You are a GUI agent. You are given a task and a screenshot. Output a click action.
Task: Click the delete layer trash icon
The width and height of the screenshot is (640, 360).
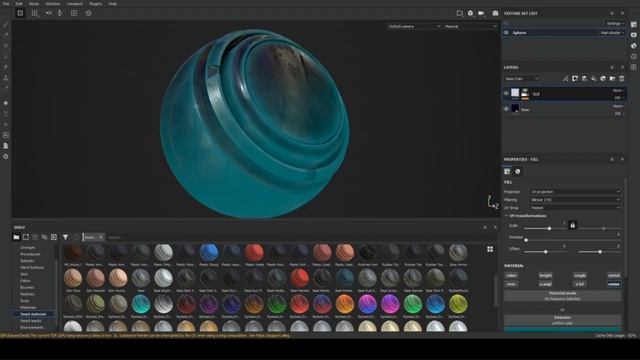click(622, 78)
